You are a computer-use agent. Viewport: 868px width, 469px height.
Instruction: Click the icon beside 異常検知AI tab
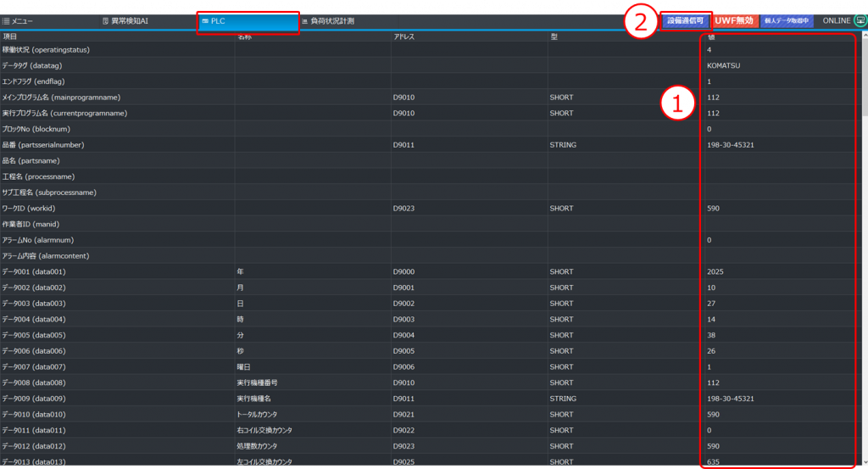[105, 20]
